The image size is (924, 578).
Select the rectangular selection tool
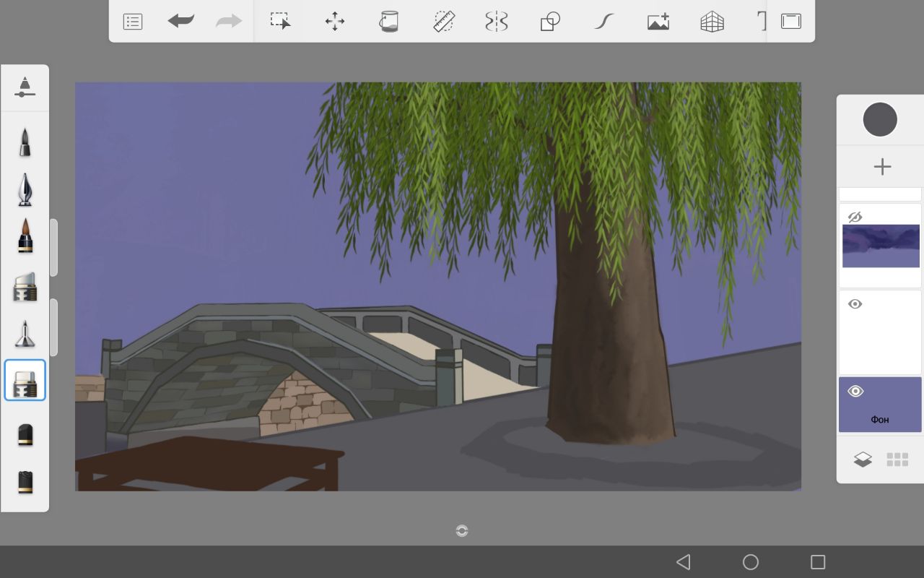click(x=281, y=21)
